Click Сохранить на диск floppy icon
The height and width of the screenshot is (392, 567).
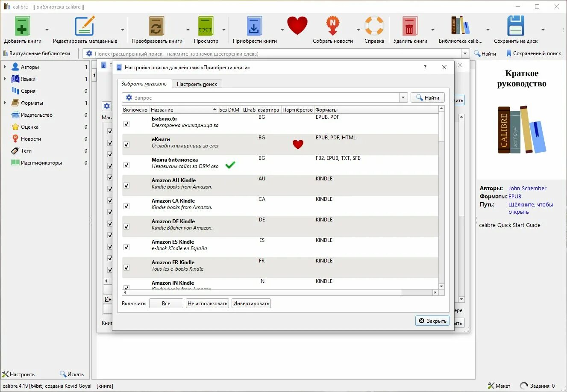pos(515,26)
